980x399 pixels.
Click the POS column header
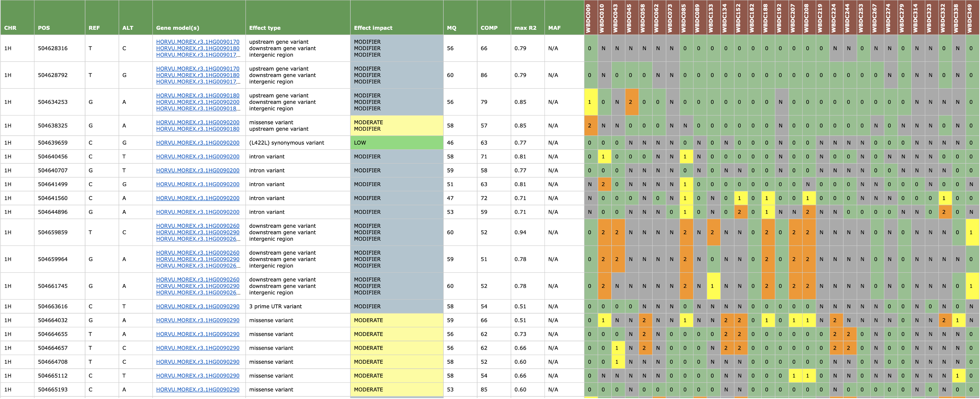[x=44, y=28]
